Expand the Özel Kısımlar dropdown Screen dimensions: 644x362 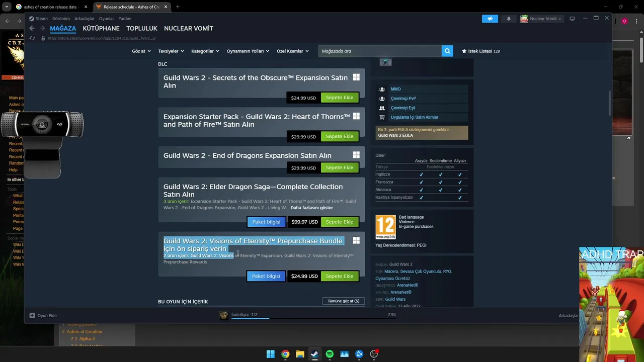292,51
